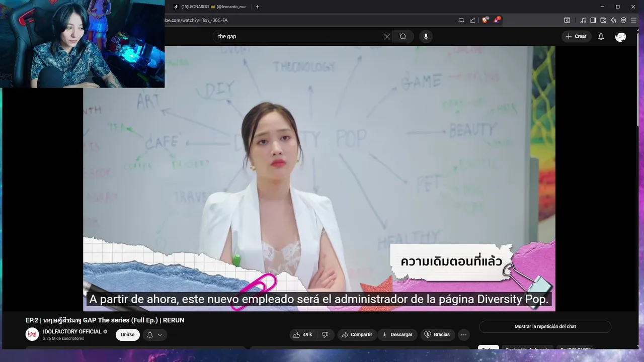Open YouTube notifications bell

[x=601, y=36]
